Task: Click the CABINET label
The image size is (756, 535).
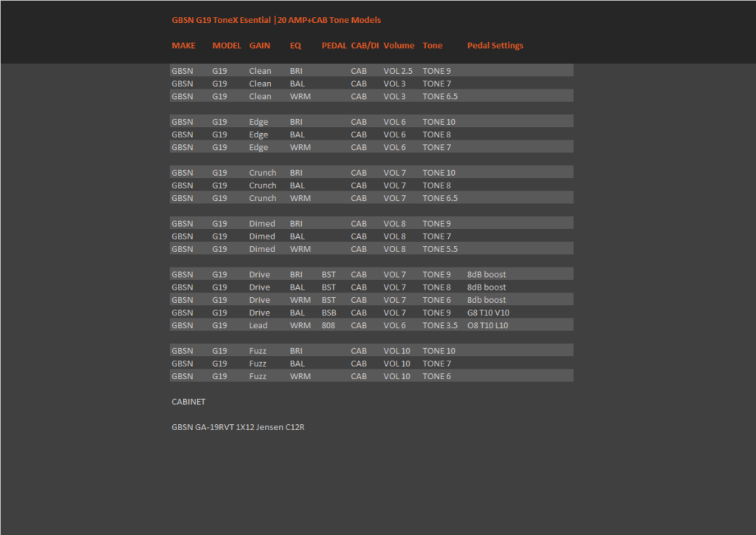Action: 188,402
